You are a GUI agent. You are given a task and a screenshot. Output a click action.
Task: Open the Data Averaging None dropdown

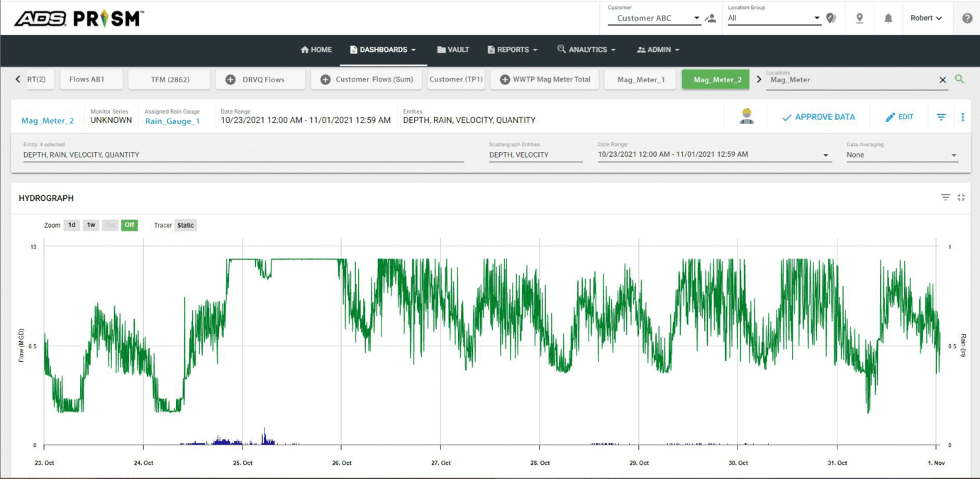pyautogui.click(x=902, y=155)
